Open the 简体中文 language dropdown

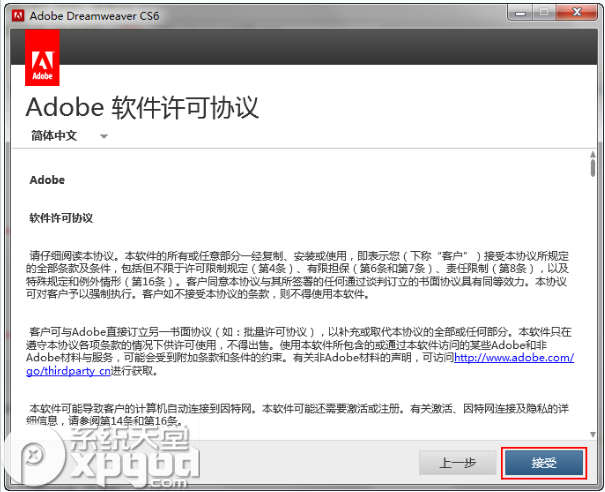pyautogui.click(x=69, y=135)
